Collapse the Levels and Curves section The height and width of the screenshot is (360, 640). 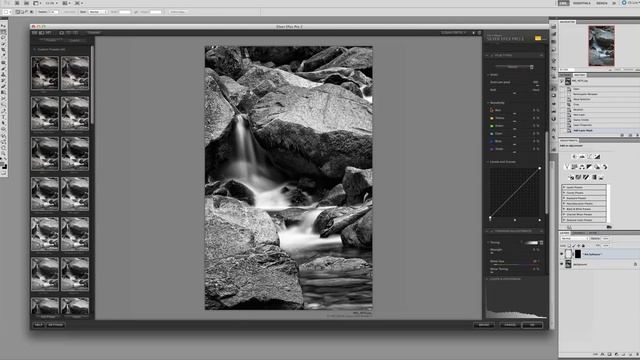[488, 162]
